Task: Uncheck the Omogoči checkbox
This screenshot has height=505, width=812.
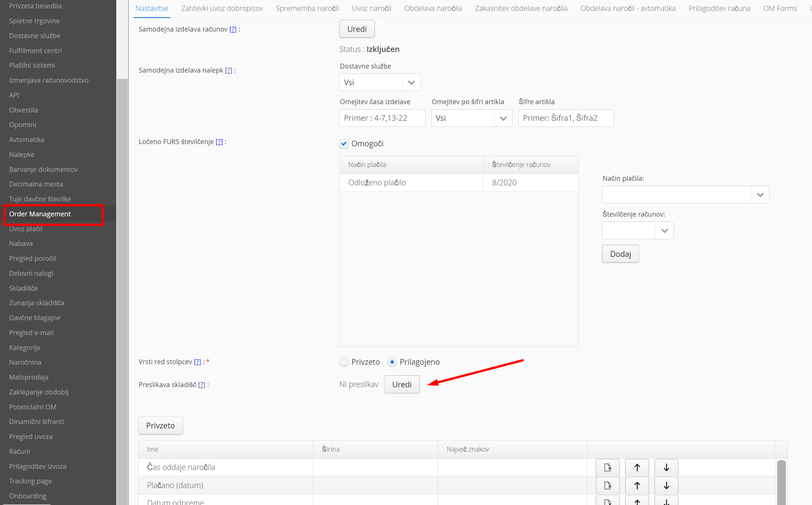Action: click(344, 144)
